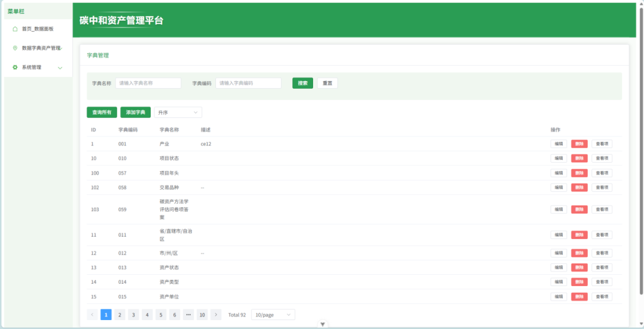Click the next page arrow in pagination
The image size is (644, 329).
[216, 315]
